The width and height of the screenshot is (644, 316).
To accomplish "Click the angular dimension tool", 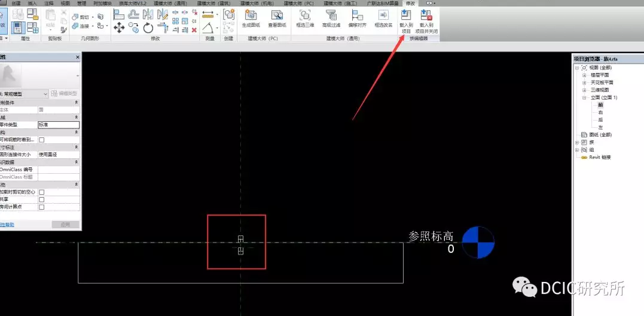I will [209, 28].
